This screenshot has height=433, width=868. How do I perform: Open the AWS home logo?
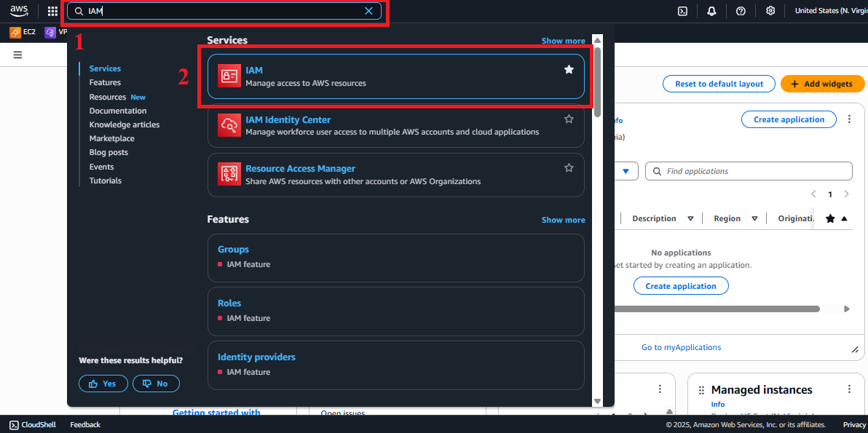pos(19,10)
